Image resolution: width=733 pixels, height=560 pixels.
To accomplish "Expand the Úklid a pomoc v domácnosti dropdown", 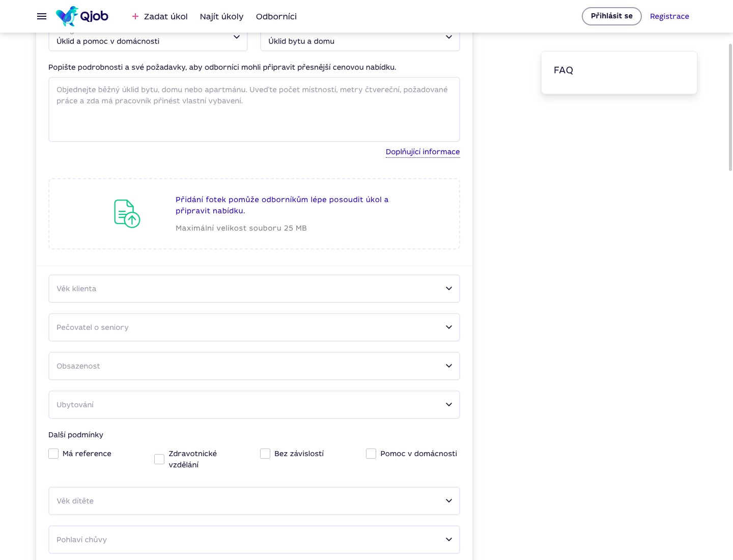I will 148,41.
